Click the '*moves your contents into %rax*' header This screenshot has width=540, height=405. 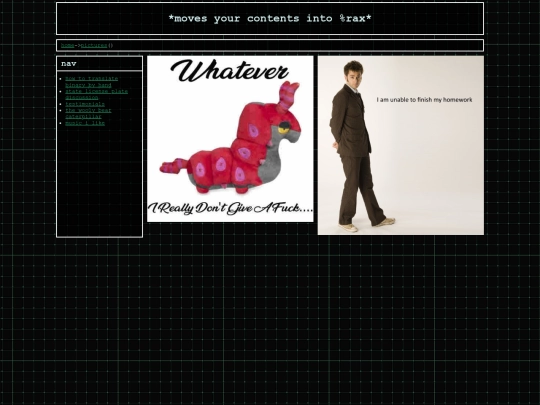coord(270,18)
